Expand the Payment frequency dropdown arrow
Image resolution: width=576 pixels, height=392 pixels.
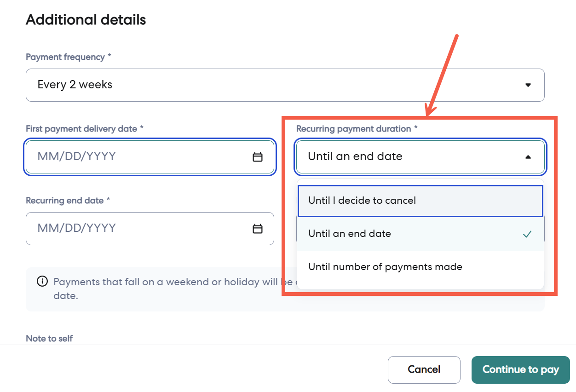point(528,85)
